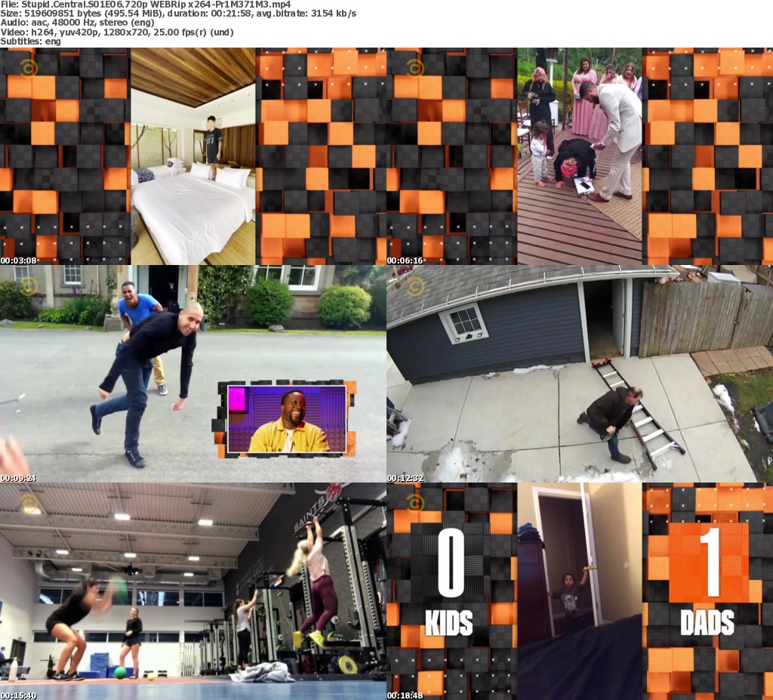Click the 00:15:40 timestamp label
The image size is (773, 700).
(19, 695)
